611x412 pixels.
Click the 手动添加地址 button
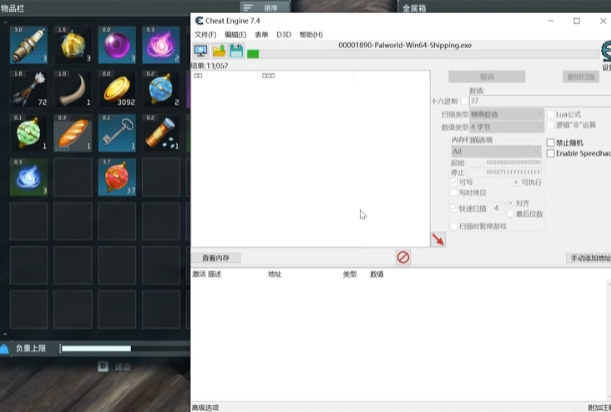tap(589, 258)
